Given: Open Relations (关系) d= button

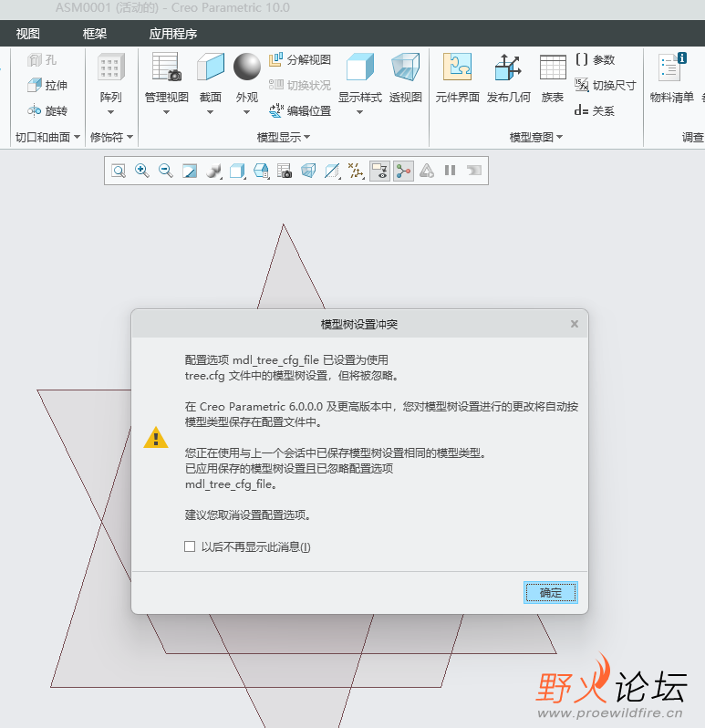Looking at the screenshot, I should click(x=595, y=110).
